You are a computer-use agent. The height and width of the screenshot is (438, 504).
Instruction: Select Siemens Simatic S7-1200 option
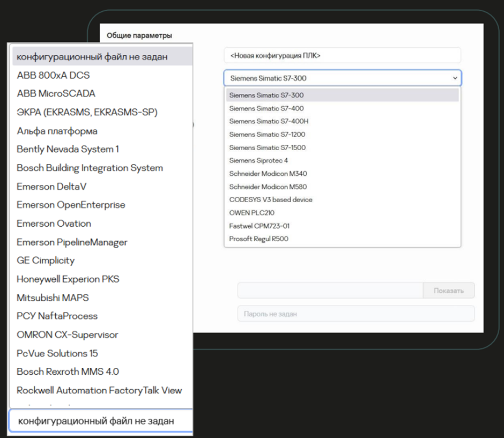tap(268, 135)
